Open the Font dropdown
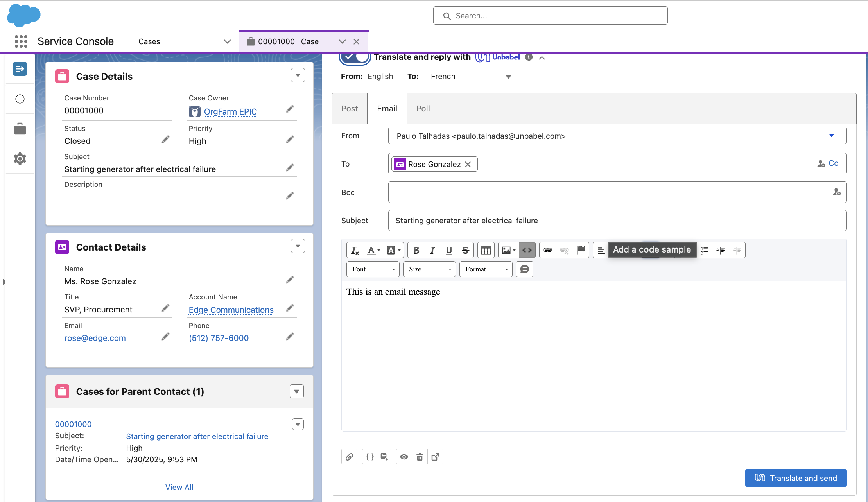The width and height of the screenshot is (868, 502). coord(373,269)
